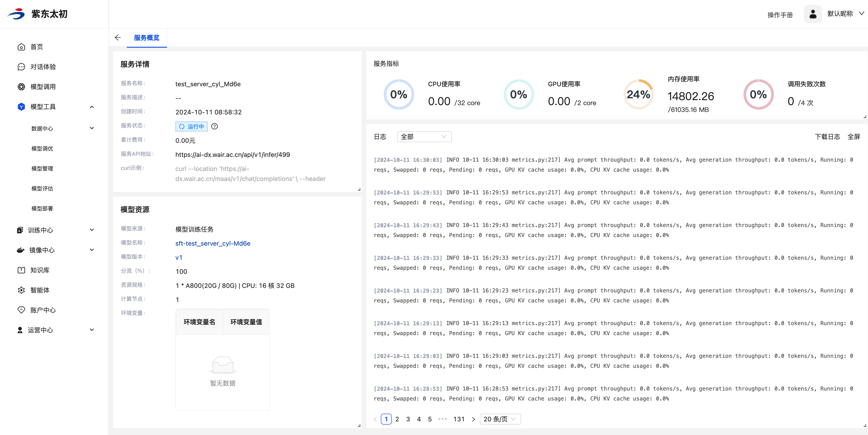
Task: Open 首页 via its home icon
Action: pos(21,47)
